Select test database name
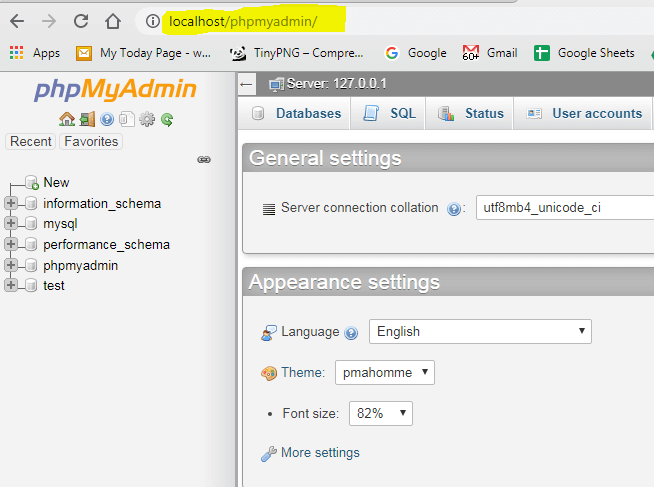The image size is (654, 487). (x=54, y=286)
